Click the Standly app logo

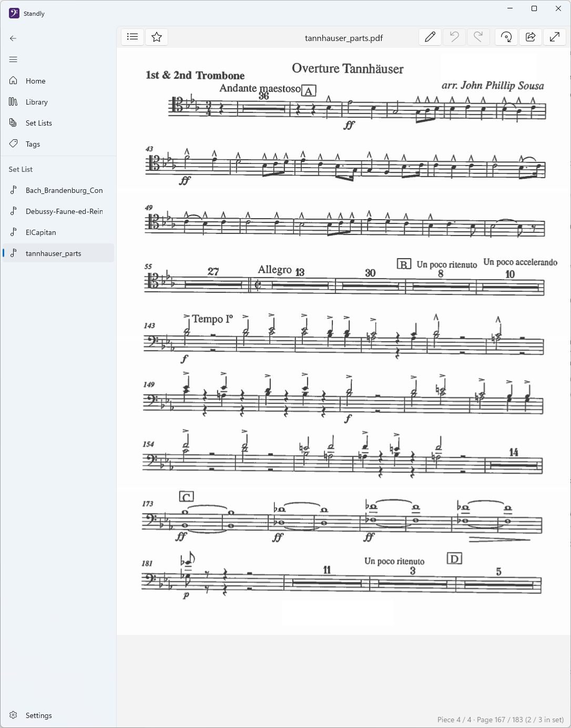(14, 13)
